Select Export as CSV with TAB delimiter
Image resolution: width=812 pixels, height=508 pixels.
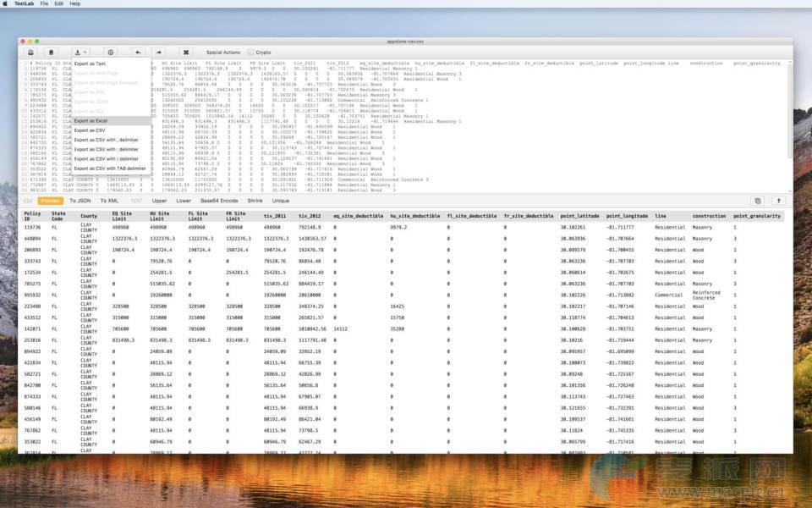110,168
